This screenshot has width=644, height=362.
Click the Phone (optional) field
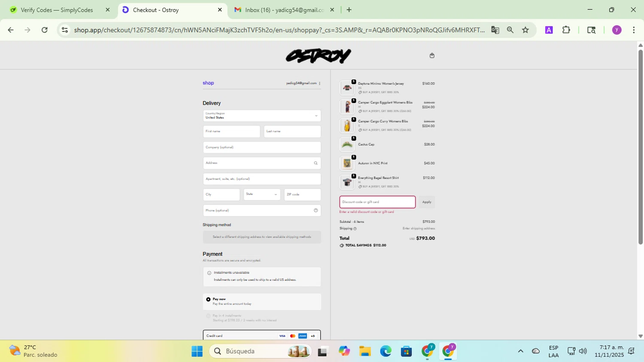click(x=262, y=210)
